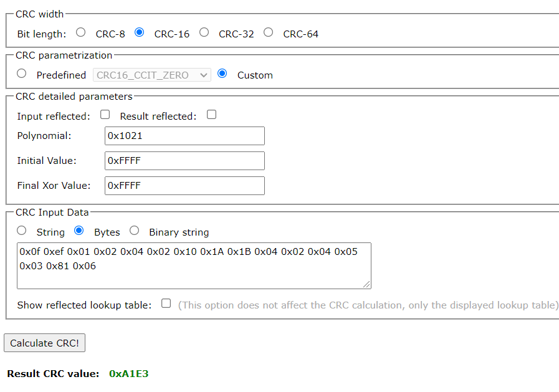The image size is (559, 392).
Task: Select the CRC-8 bit length option
Action: (x=81, y=32)
